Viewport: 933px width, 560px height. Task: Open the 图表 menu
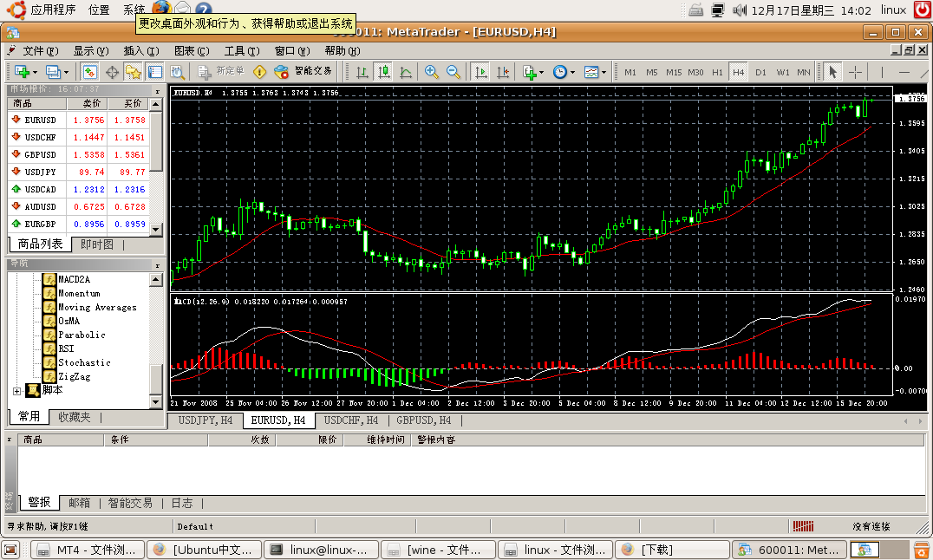(x=192, y=50)
